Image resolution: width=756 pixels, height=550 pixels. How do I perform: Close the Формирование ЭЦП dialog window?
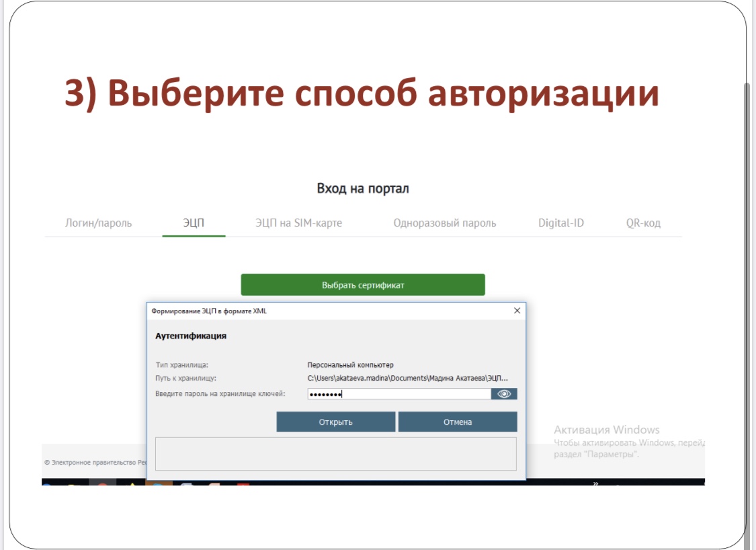517,311
